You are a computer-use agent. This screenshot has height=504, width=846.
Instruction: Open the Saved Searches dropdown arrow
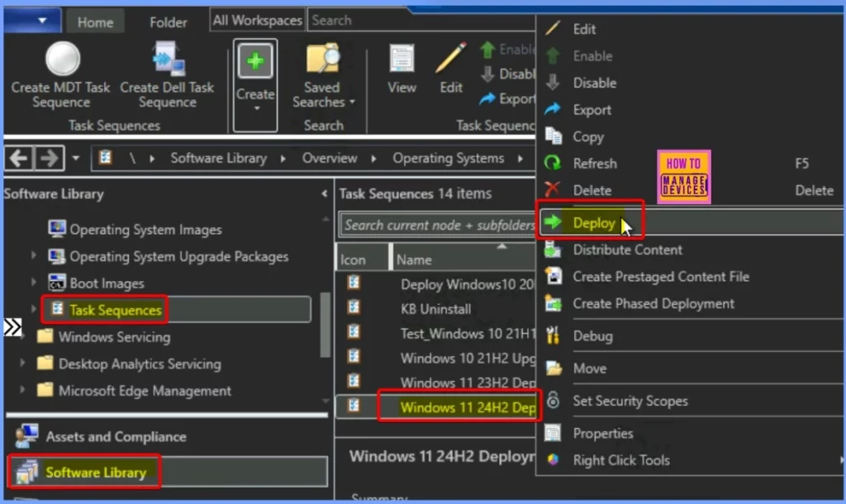tap(352, 102)
